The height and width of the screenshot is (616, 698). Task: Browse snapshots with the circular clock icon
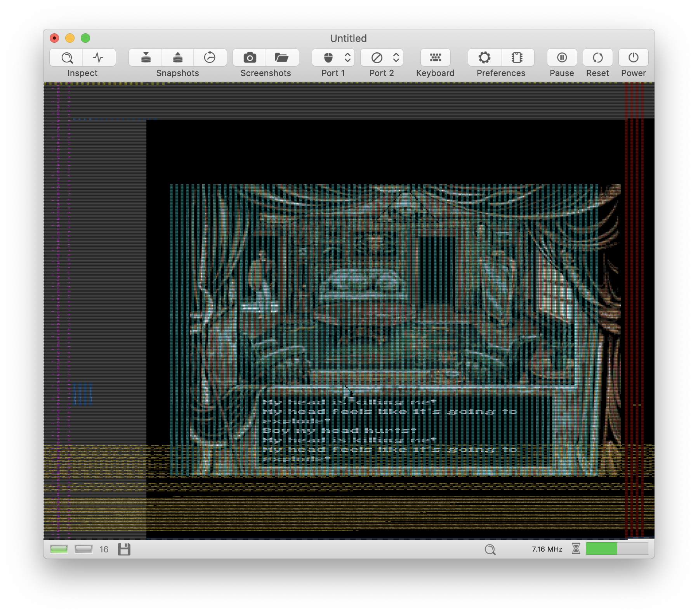(x=210, y=58)
